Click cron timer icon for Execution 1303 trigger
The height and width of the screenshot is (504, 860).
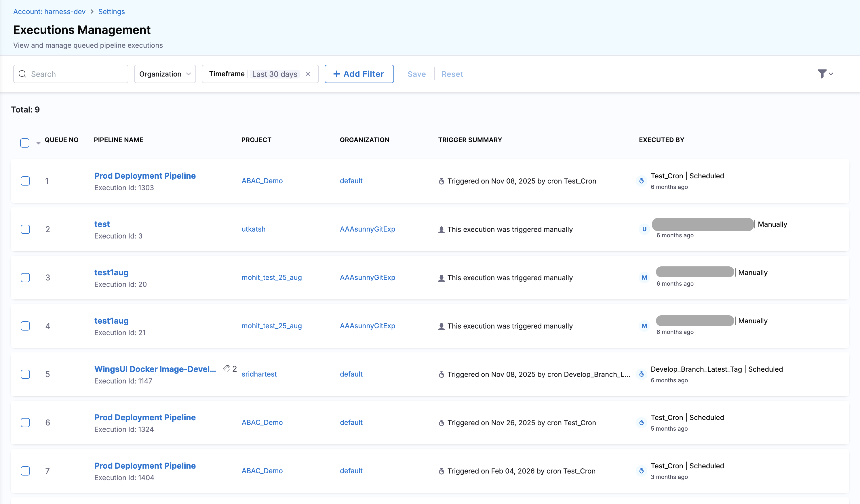click(441, 181)
